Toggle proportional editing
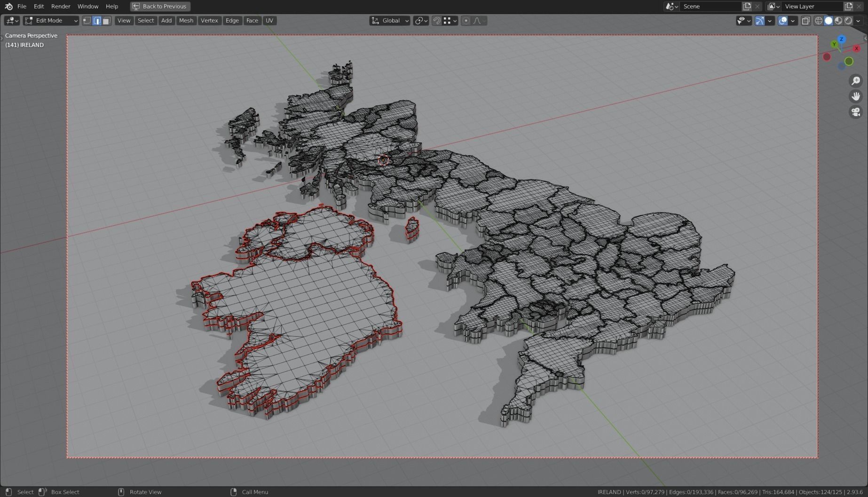The height and width of the screenshot is (497, 868). pos(466,20)
